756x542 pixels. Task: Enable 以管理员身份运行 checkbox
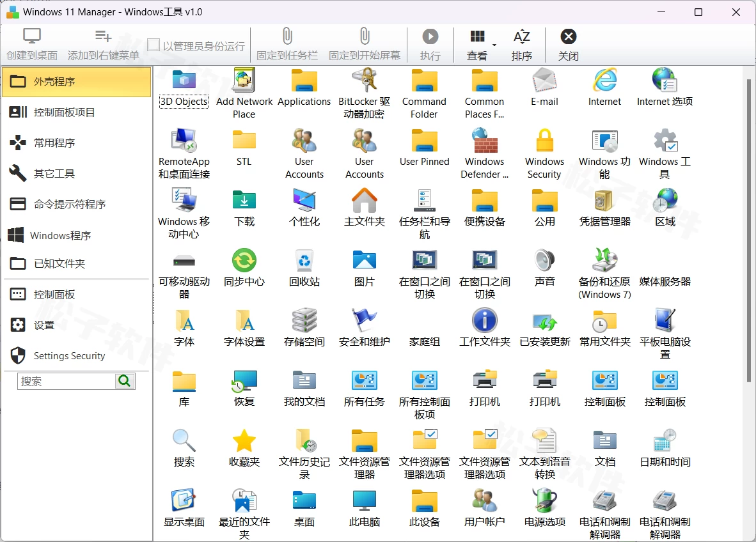154,45
